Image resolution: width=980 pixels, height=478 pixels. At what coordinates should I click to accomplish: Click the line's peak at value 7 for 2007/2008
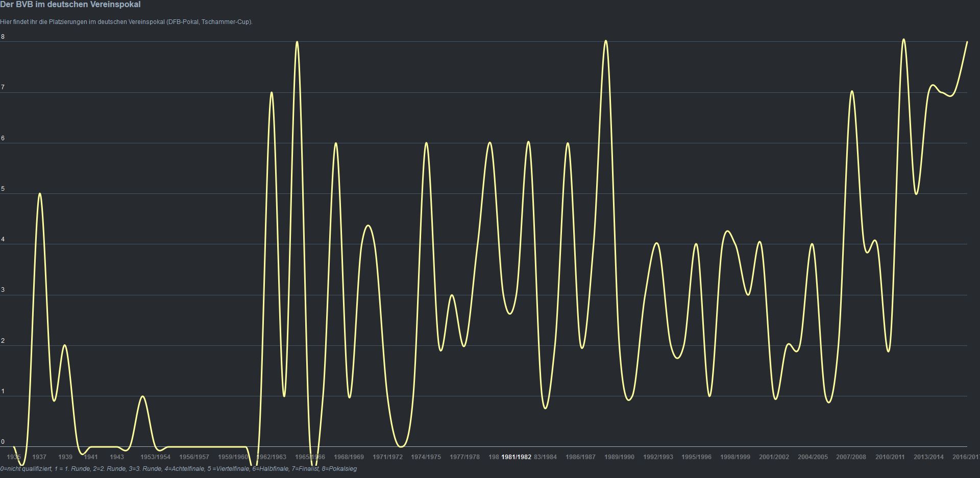point(851,91)
